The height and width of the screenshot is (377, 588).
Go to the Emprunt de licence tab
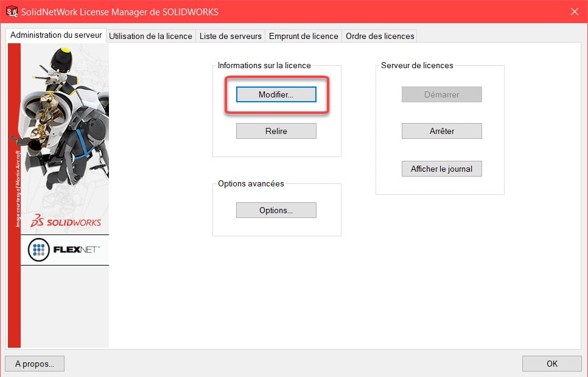303,36
